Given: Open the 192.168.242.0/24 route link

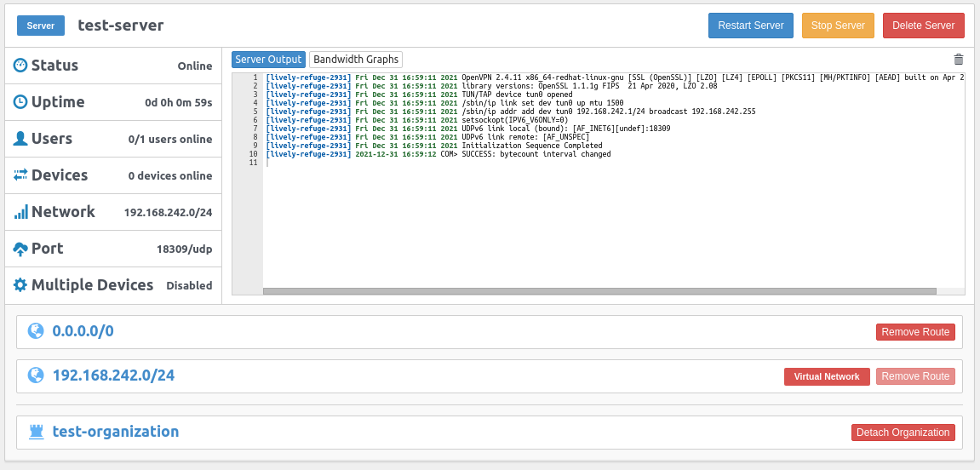Looking at the screenshot, I should [113, 375].
